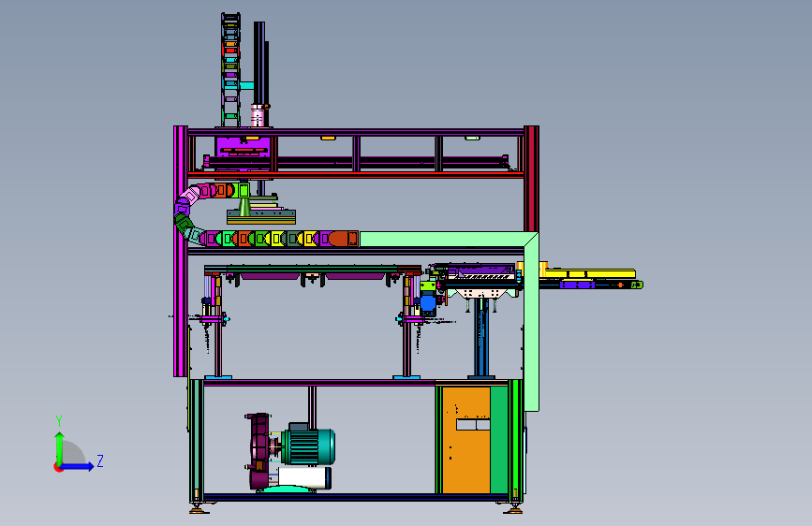Click the green Y-axis arrow of the triad
Image resolution: width=812 pixels, height=526 pixels.
(x=60, y=446)
